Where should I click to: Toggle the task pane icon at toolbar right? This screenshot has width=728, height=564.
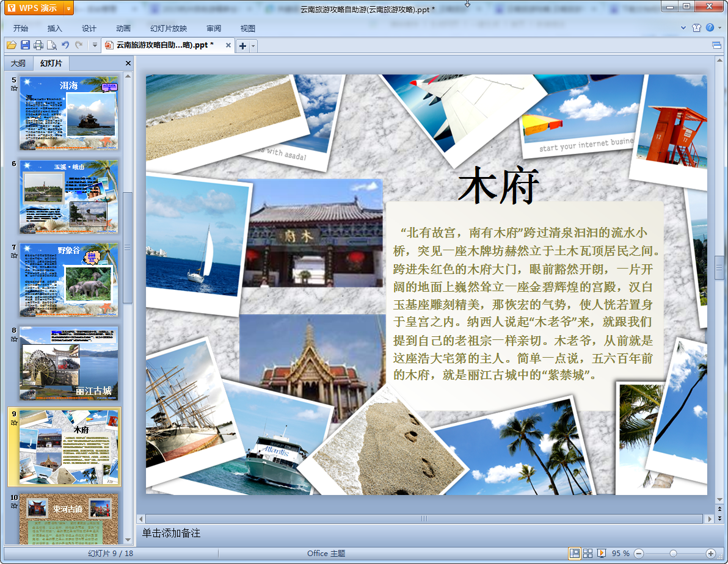coord(716,45)
